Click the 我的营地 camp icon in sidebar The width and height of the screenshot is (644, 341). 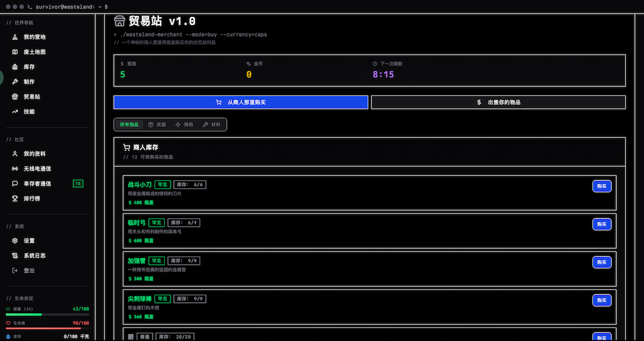point(15,37)
